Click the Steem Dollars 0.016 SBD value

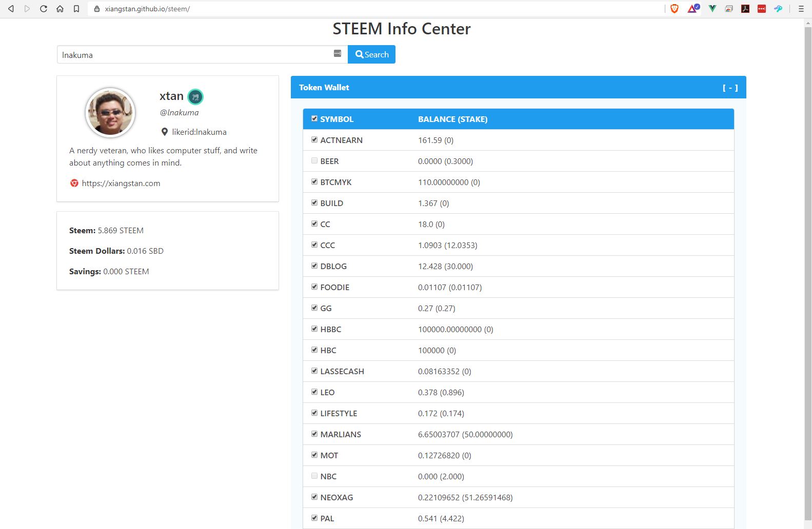145,251
